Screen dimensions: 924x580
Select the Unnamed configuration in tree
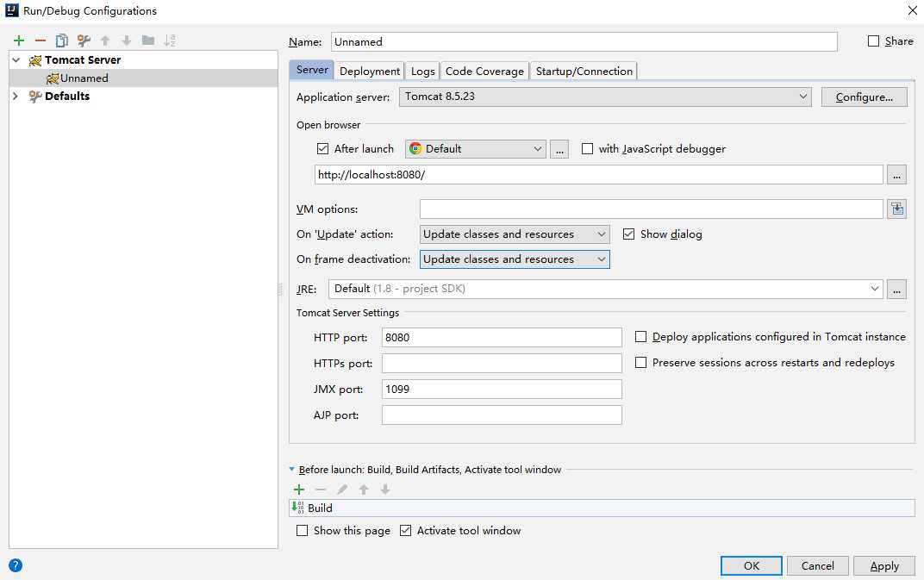[x=143, y=78]
